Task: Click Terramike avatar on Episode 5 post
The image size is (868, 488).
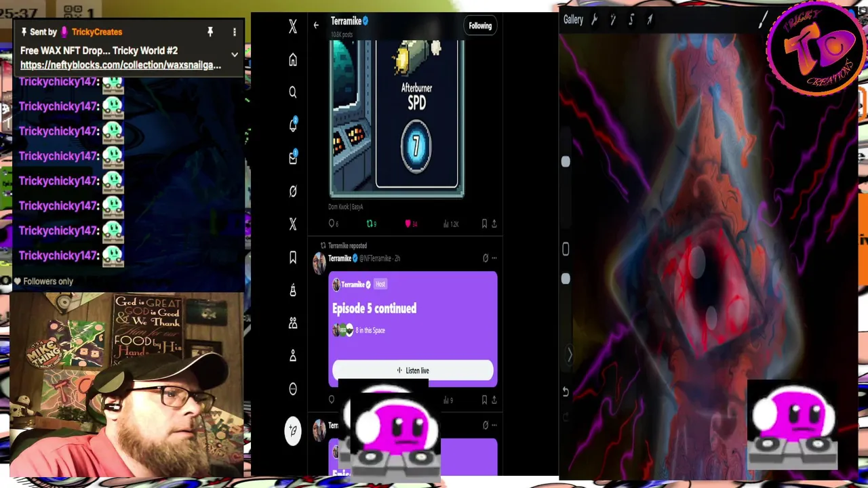Action: (319, 263)
